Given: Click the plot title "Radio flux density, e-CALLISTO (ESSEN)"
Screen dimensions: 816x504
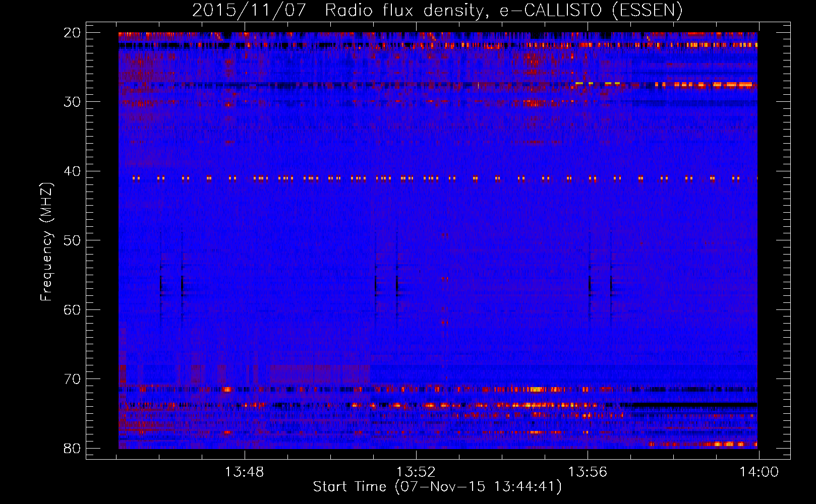Looking at the screenshot, I should [x=503, y=11].
